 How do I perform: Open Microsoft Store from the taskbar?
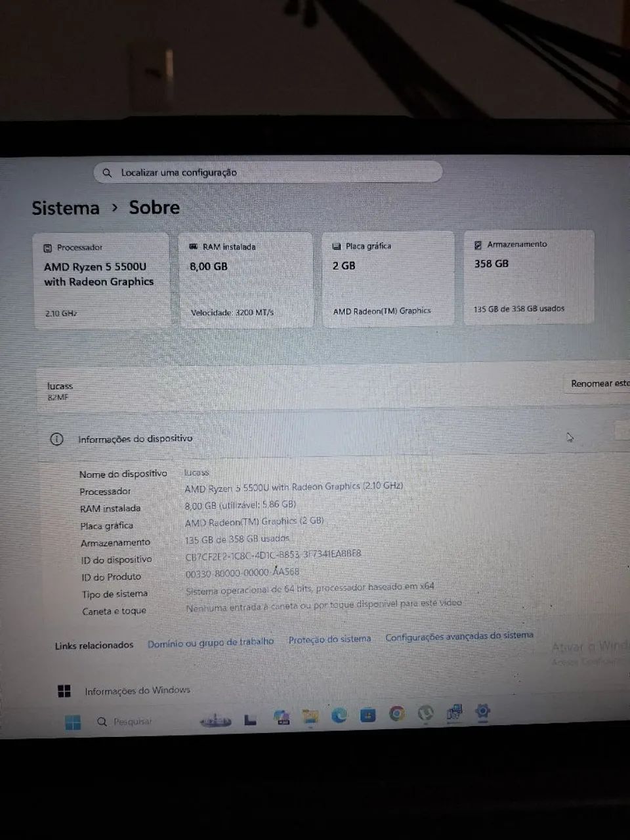pos(367,715)
